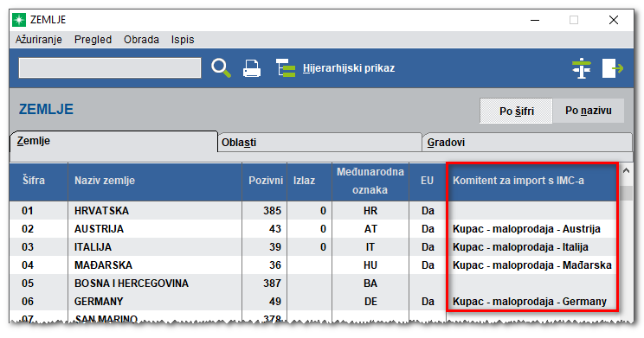This screenshot has width=644, height=338.
Task: Focus the search input field
Action: click(110, 68)
